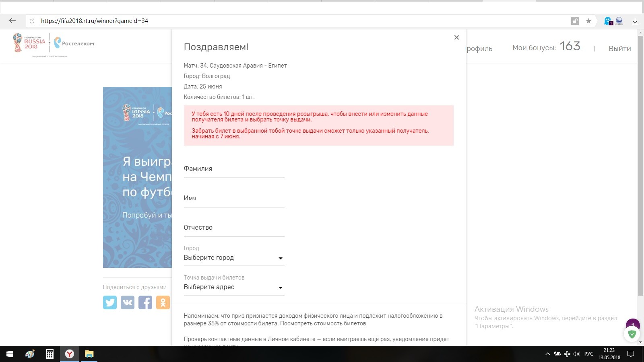
Task: Bookmark page with the star icon
Action: point(588,21)
